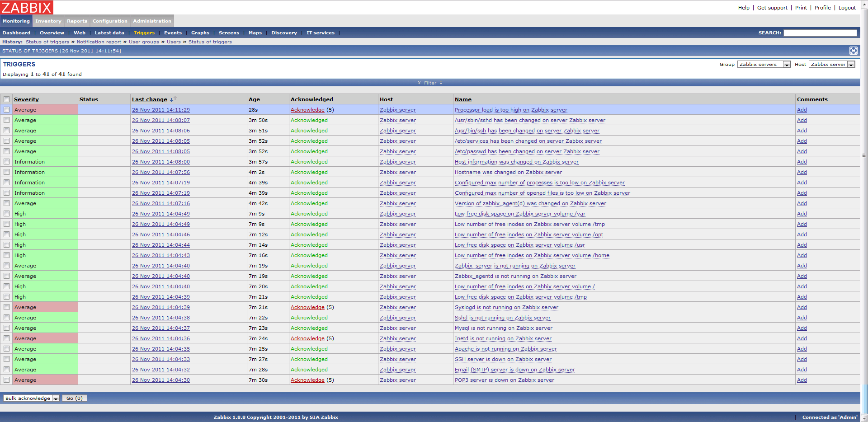Viewport: 868px width, 422px height.
Task: Click Acknowledged for SSH server is down
Action: [x=309, y=359]
